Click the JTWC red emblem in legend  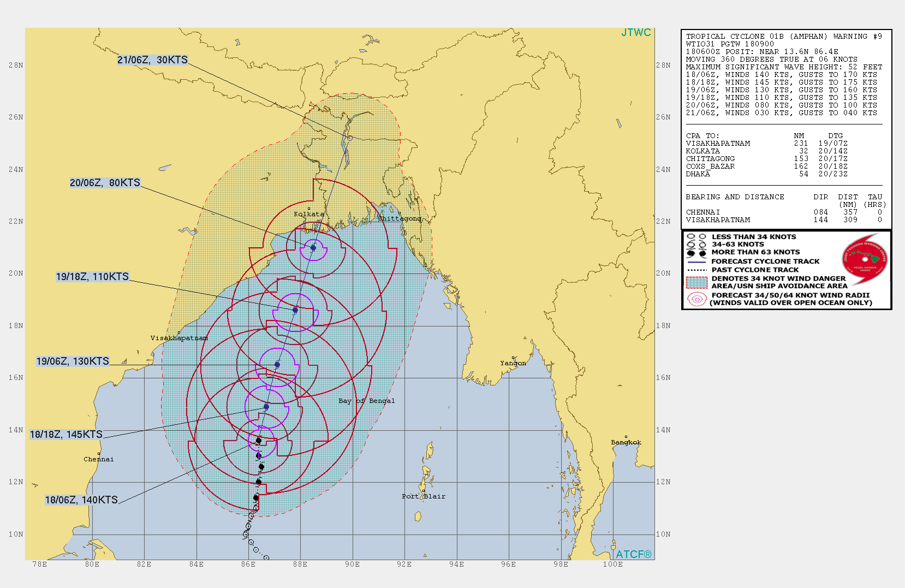(865, 259)
